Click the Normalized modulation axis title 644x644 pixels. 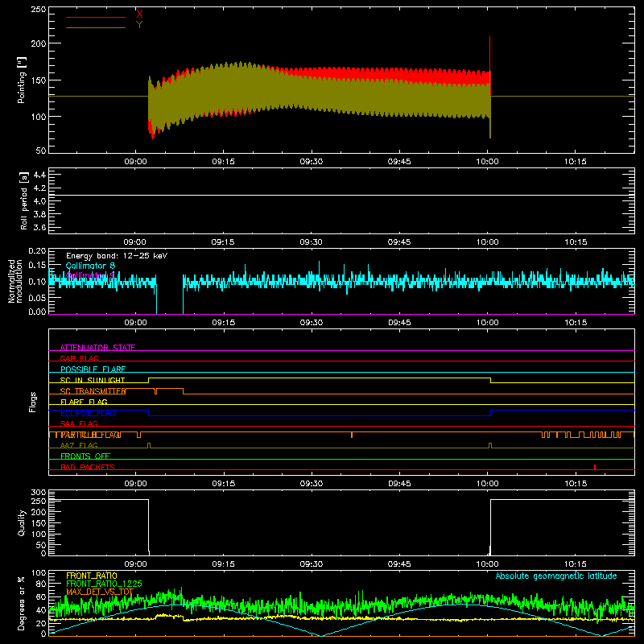click(15, 281)
